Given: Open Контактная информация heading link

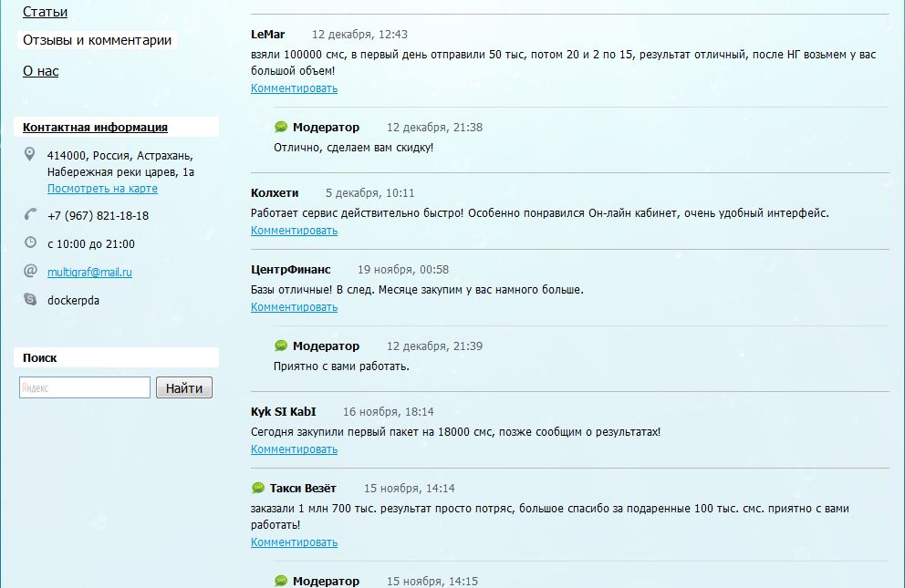Looking at the screenshot, I should pos(95,128).
